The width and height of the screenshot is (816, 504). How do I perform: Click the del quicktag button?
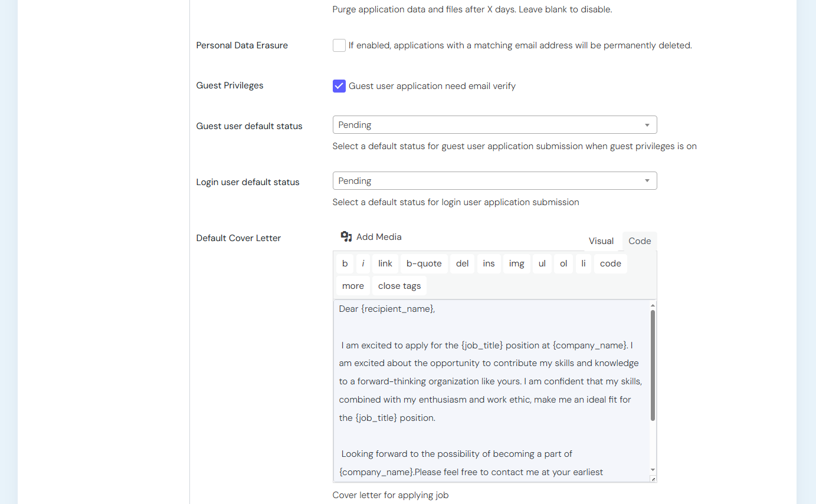(x=463, y=263)
